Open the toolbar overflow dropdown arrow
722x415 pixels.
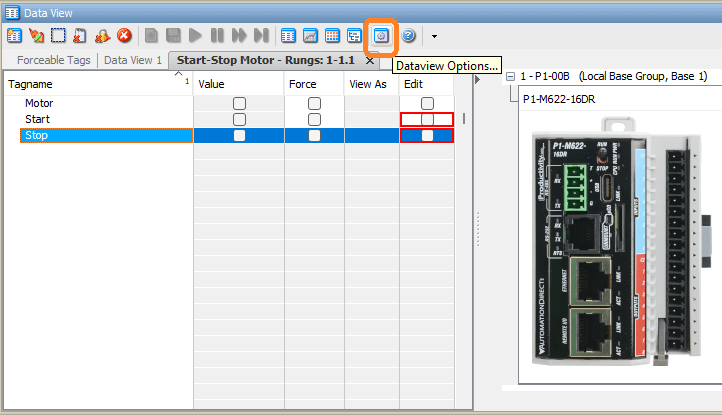(x=434, y=37)
